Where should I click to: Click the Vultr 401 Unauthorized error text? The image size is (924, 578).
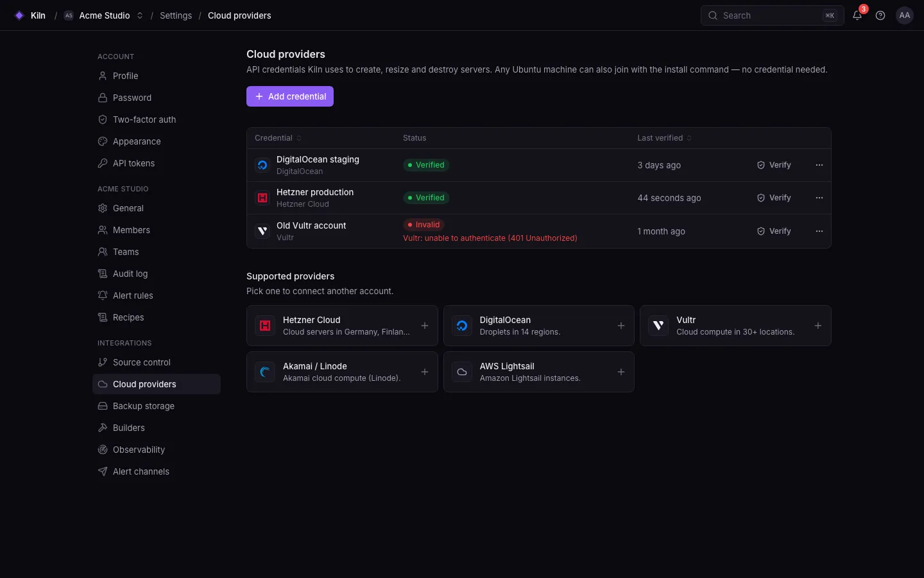click(x=490, y=238)
